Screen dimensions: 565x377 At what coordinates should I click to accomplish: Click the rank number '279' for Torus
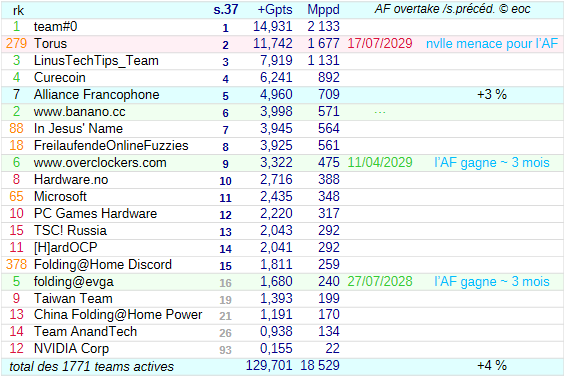tap(16, 44)
